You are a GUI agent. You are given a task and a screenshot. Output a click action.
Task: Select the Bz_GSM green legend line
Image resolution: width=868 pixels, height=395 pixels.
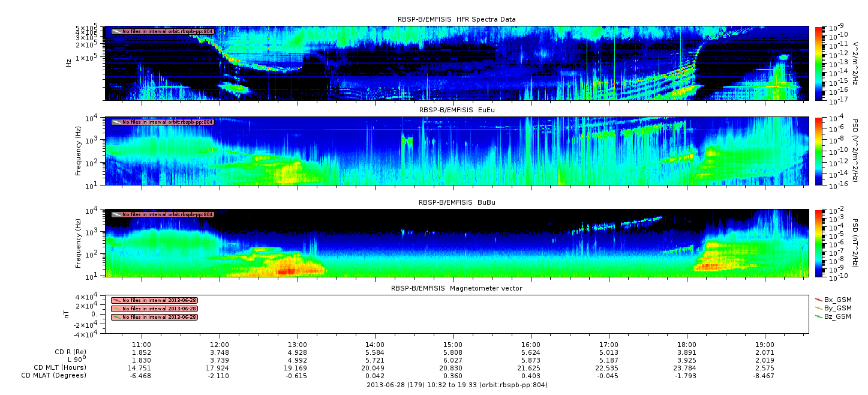click(819, 316)
